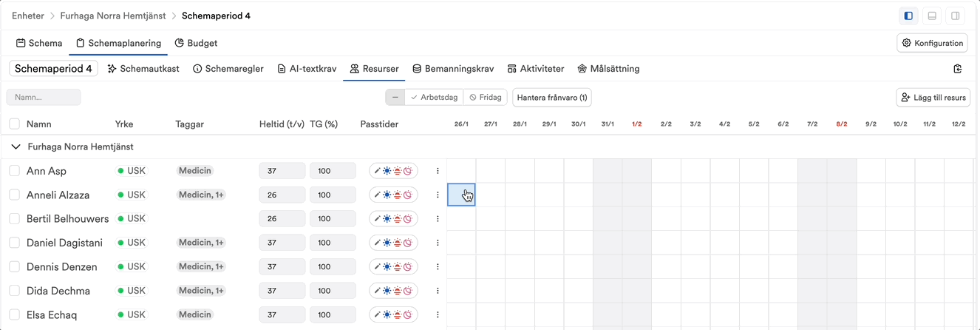Open the three-dot menu for Bertil Belhouwers

click(x=438, y=219)
